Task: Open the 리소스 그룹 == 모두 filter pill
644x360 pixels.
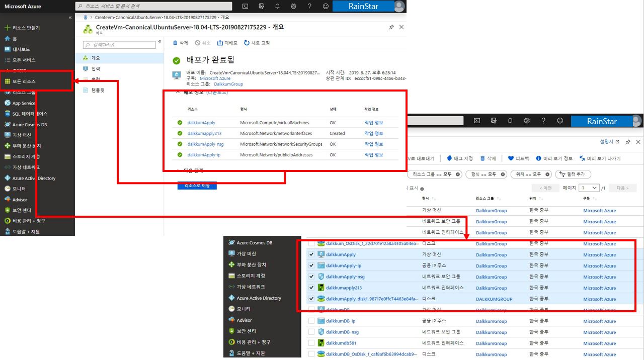Action: (435, 174)
